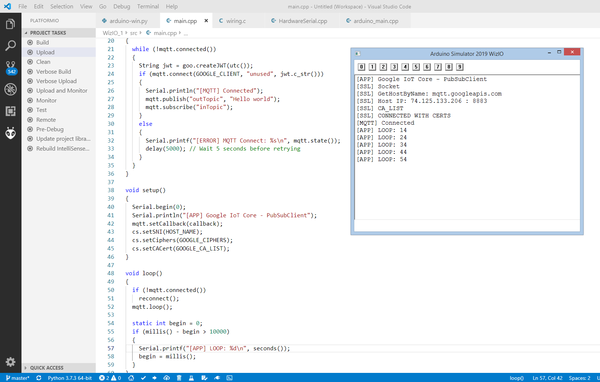The width and height of the screenshot is (600, 382).
Task: Close the main.cpp editor tab
Action: click(206, 21)
